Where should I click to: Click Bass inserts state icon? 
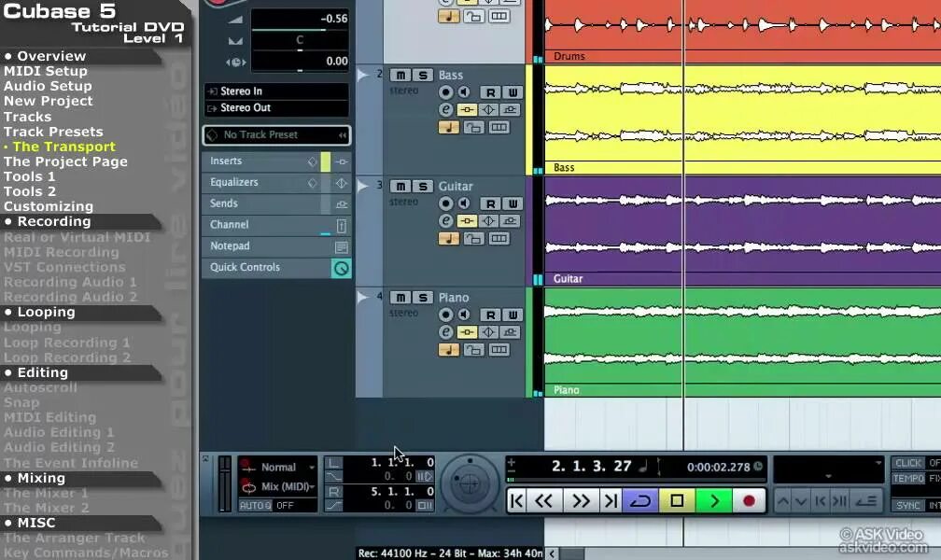tap(467, 110)
